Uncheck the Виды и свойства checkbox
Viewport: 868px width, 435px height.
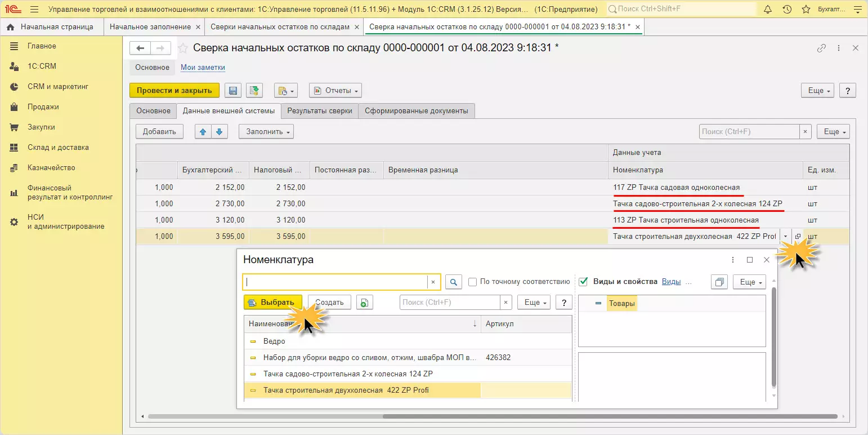click(584, 282)
